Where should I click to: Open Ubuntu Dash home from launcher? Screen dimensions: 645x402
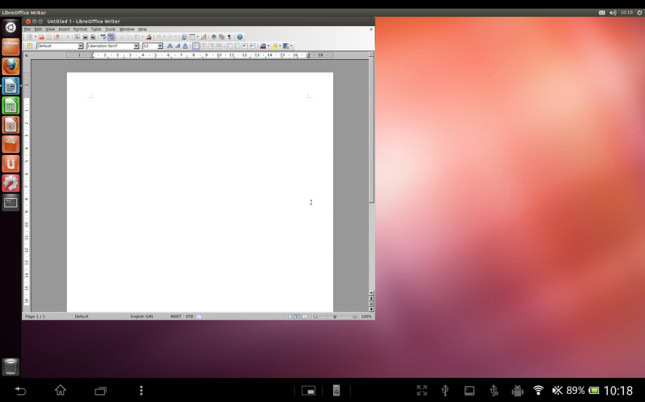[11, 28]
